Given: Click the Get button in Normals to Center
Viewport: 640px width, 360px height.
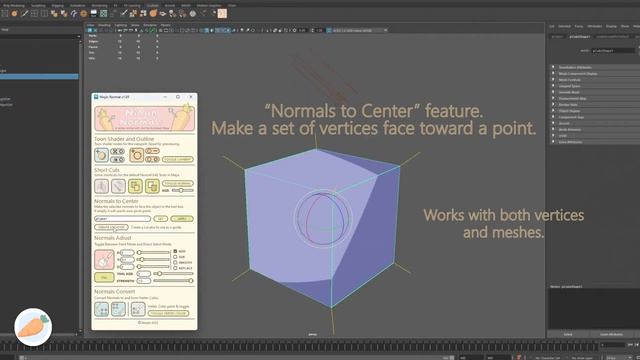Looking at the screenshot, I should click(160, 219).
